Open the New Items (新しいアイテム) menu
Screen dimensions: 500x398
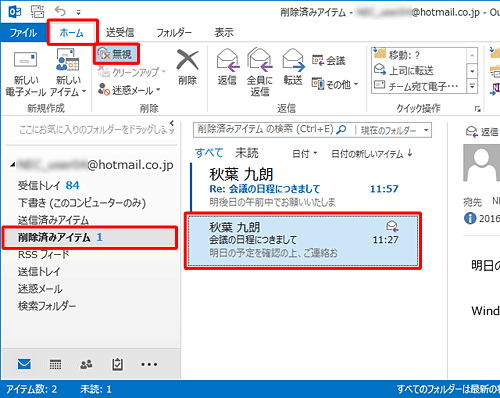(x=68, y=74)
